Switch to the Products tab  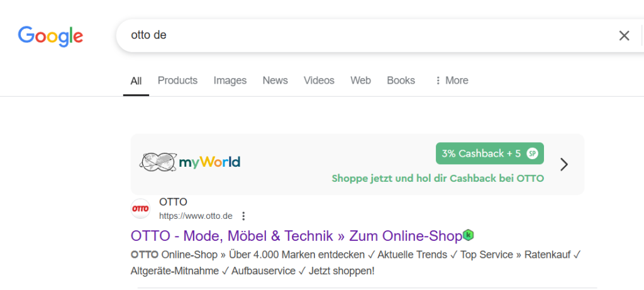tap(177, 81)
